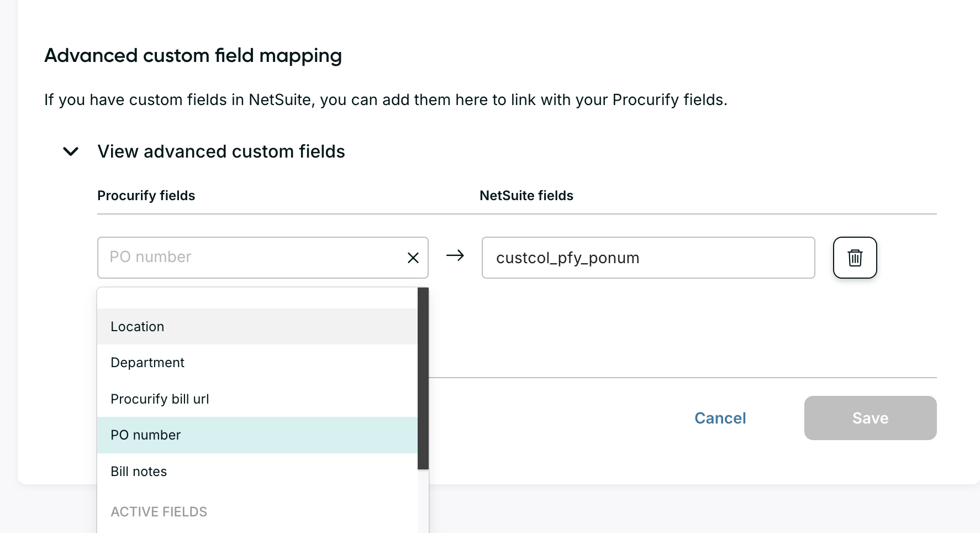Focus the NetSuite field custcol_pfy_ponum input
The width and height of the screenshot is (980, 533).
coord(648,258)
